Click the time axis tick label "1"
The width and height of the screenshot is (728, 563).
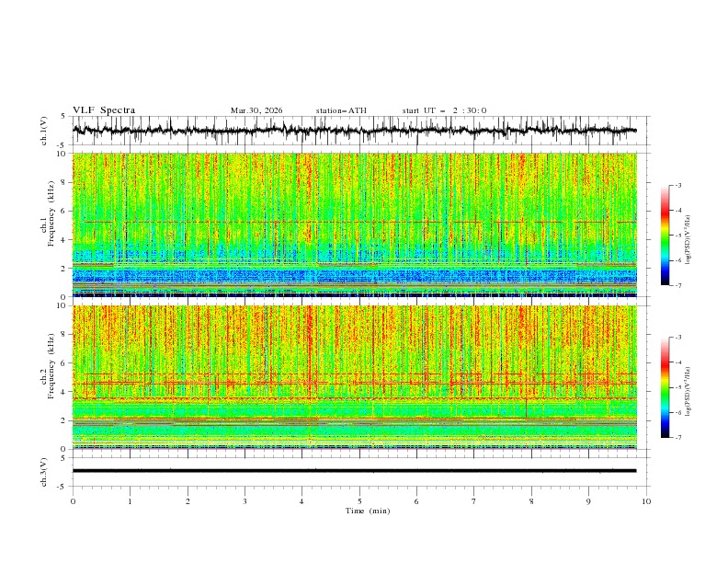(130, 501)
